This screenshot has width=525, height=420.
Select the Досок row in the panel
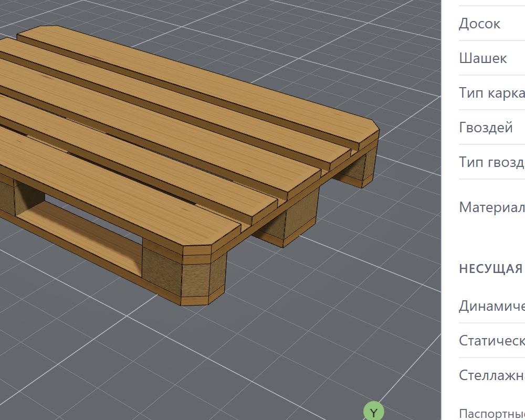492,24
